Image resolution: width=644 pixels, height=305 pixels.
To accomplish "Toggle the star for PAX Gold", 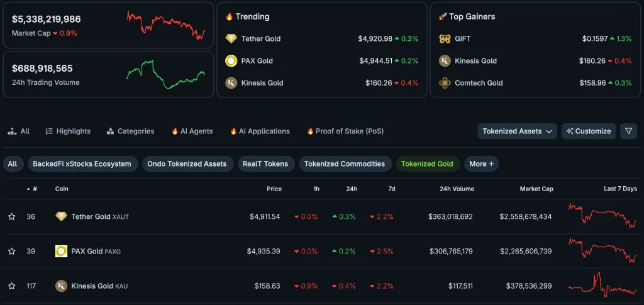I will coord(11,252).
